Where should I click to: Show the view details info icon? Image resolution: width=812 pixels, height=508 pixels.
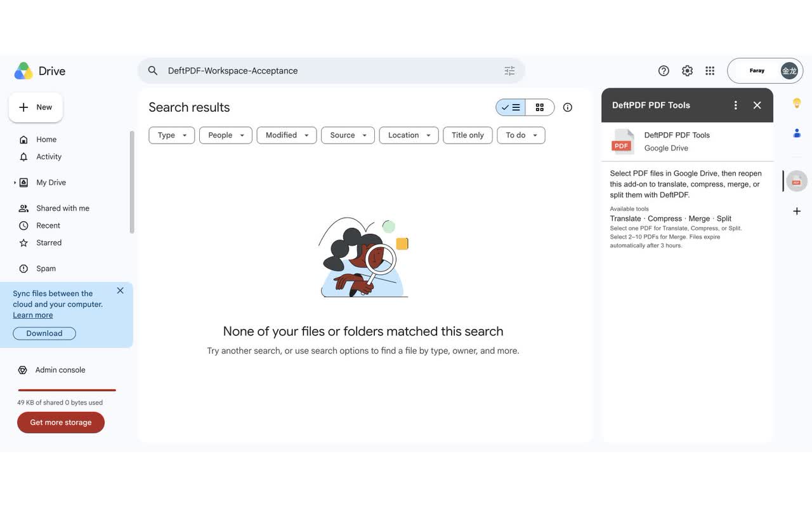[568, 107]
